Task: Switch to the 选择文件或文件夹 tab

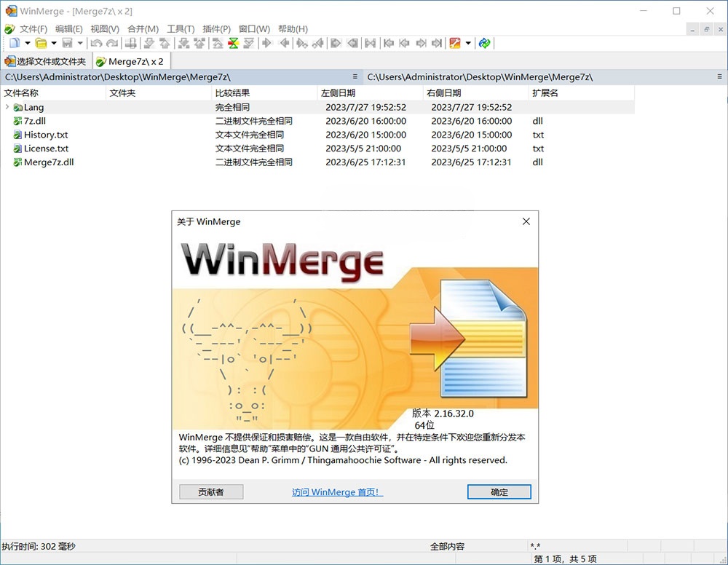Action: 46,61
